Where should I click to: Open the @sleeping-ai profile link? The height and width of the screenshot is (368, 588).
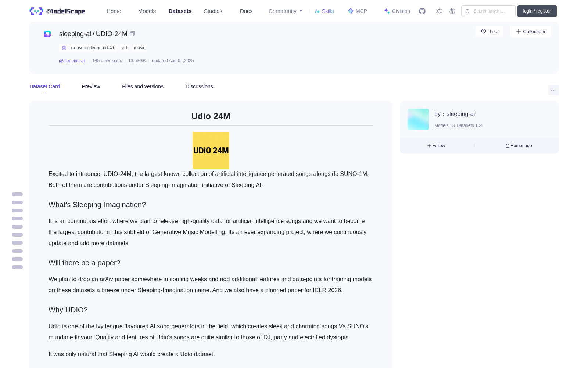(x=72, y=61)
